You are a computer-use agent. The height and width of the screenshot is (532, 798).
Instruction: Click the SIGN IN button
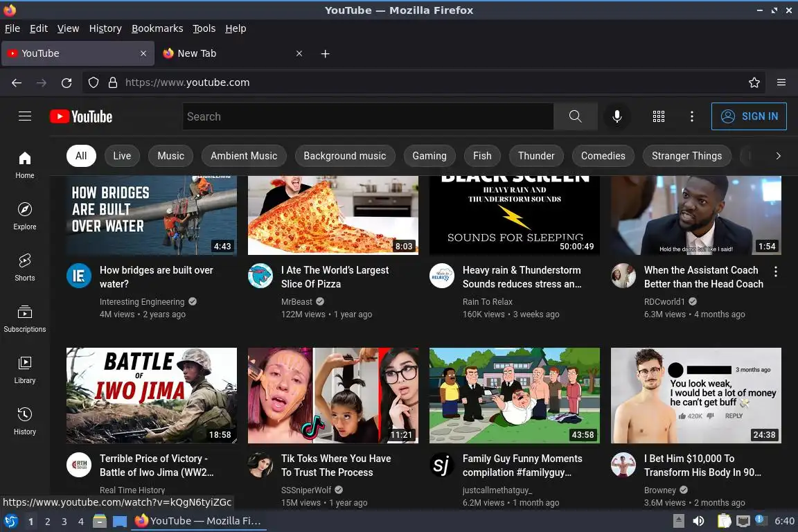749,116
